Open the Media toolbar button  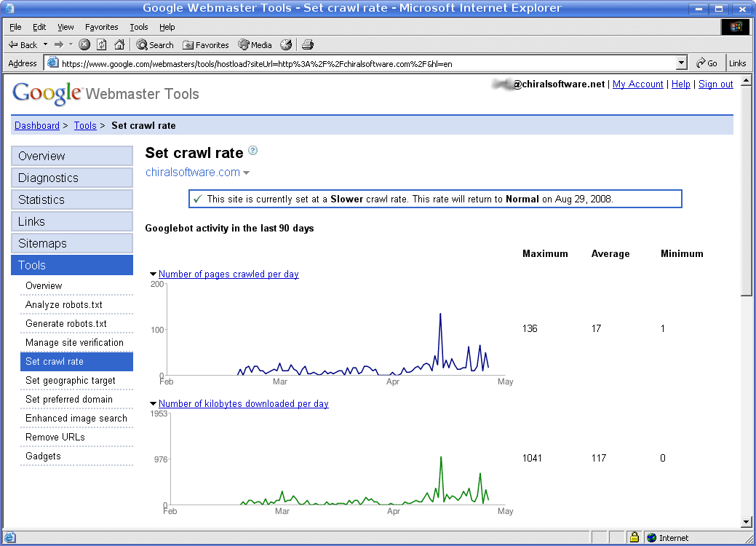click(255, 45)
